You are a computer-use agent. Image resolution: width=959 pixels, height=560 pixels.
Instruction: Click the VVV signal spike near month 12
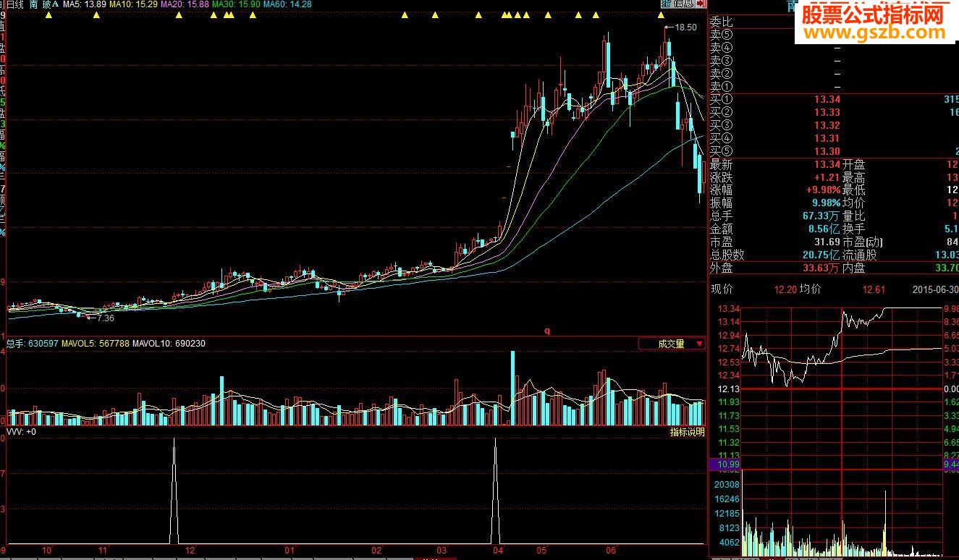pos(174,491)
